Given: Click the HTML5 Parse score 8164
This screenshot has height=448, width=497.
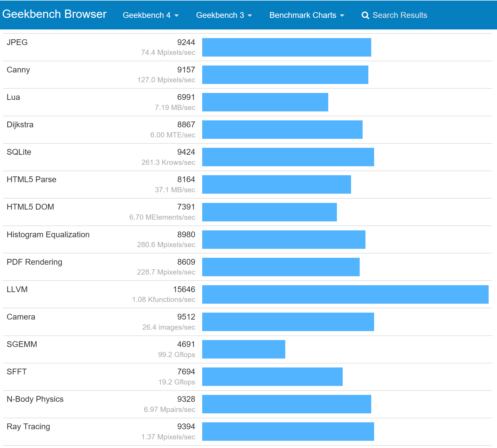Looking at the screenshot, I should pos(186,179).
